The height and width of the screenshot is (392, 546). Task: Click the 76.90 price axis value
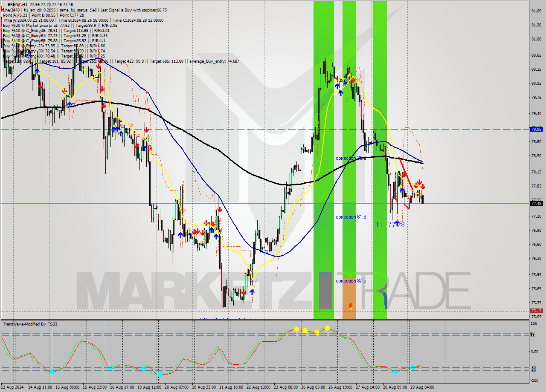click(x=536, y=231)
